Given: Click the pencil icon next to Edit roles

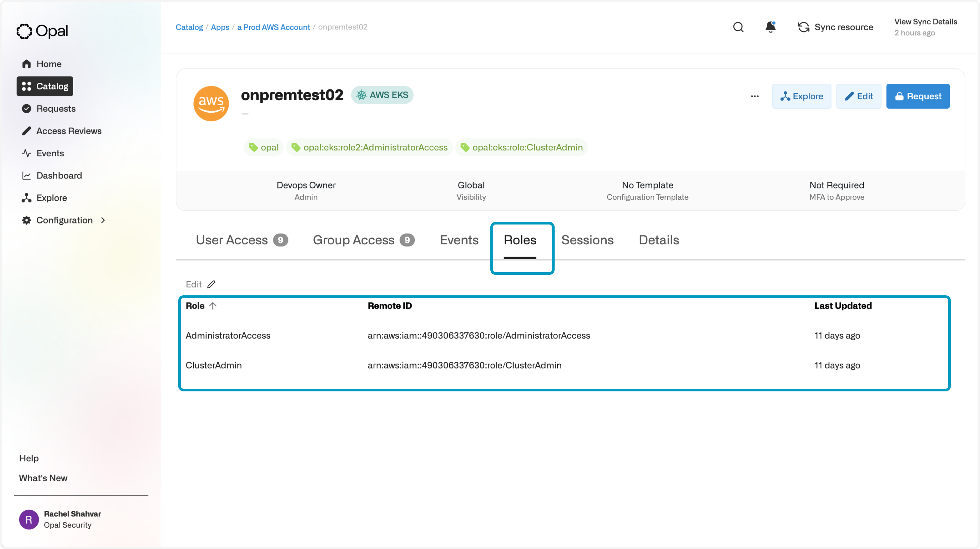Looking at the screenshot, I should pyautogui.click(x=211, y=284).
